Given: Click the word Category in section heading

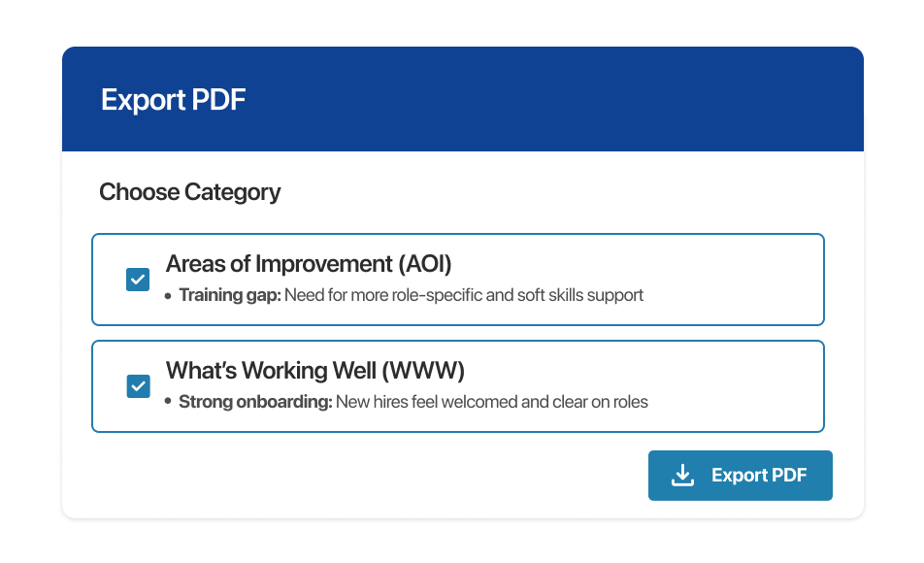Looking at the screenshot, I should [232, 192].
